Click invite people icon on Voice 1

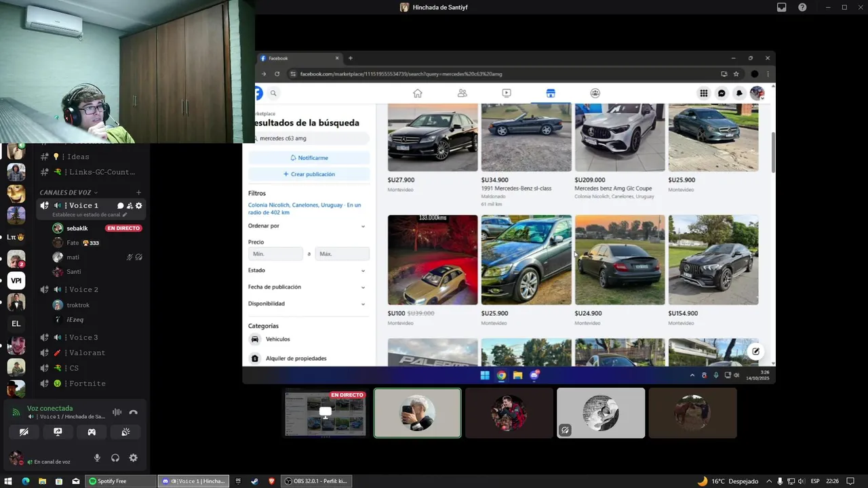pos(130,205)
